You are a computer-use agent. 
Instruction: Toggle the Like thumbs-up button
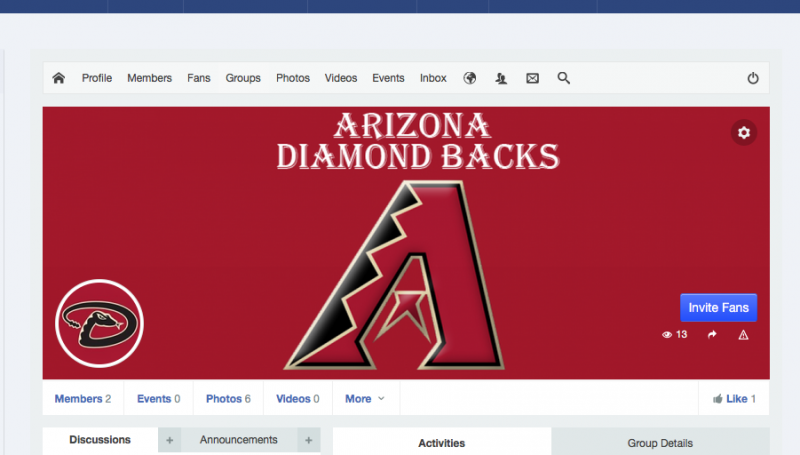click(x=734, y=399)
